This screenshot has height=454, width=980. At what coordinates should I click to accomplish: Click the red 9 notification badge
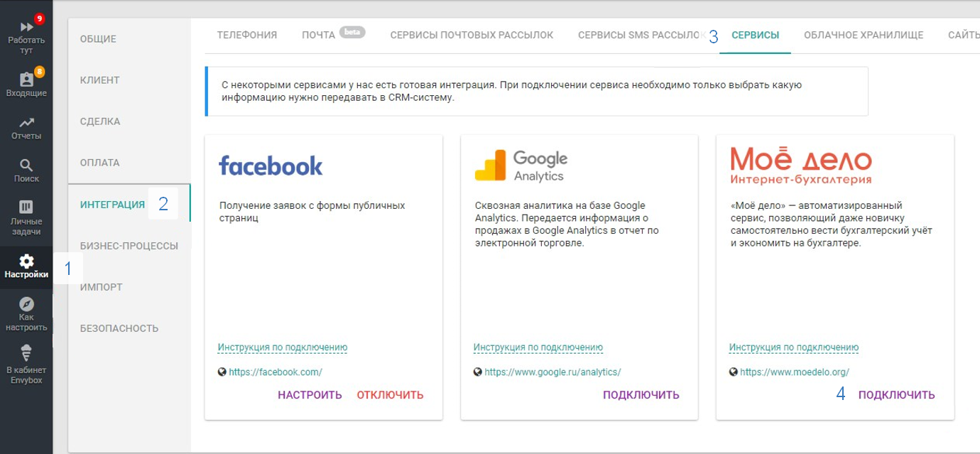[39, 18]
